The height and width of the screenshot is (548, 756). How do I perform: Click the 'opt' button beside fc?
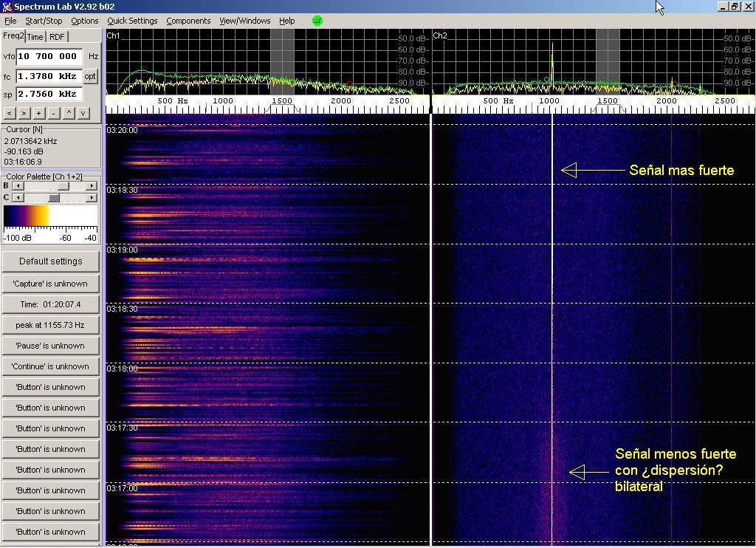coord(90,76)
